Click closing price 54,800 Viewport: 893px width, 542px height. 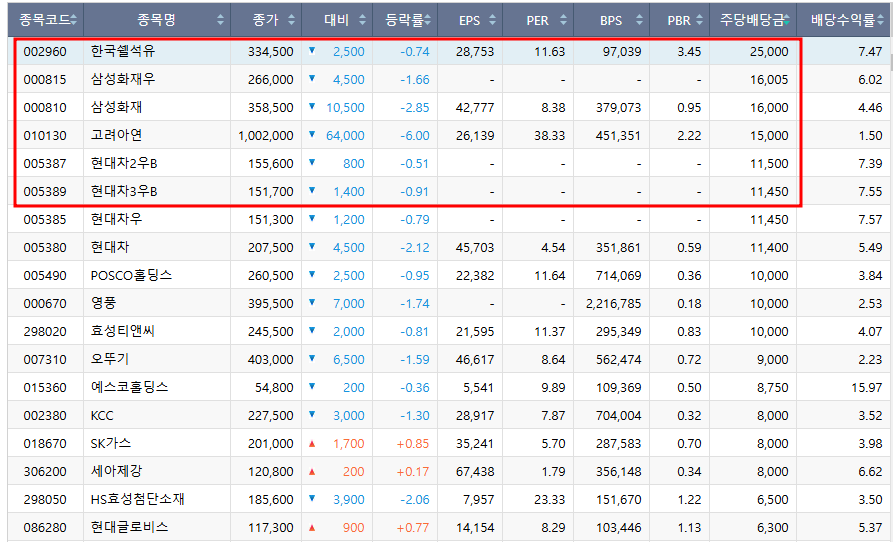tap(274, 388)
